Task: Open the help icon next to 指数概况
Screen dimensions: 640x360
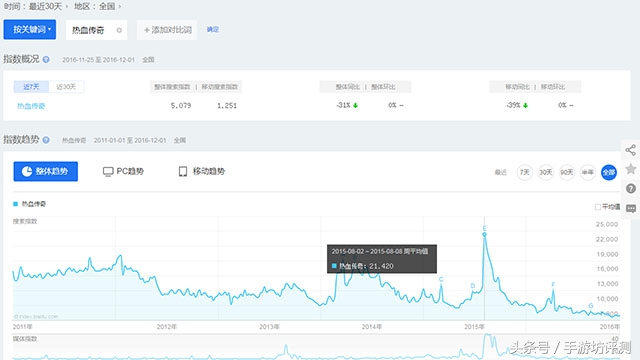Action: click(46, 60)
